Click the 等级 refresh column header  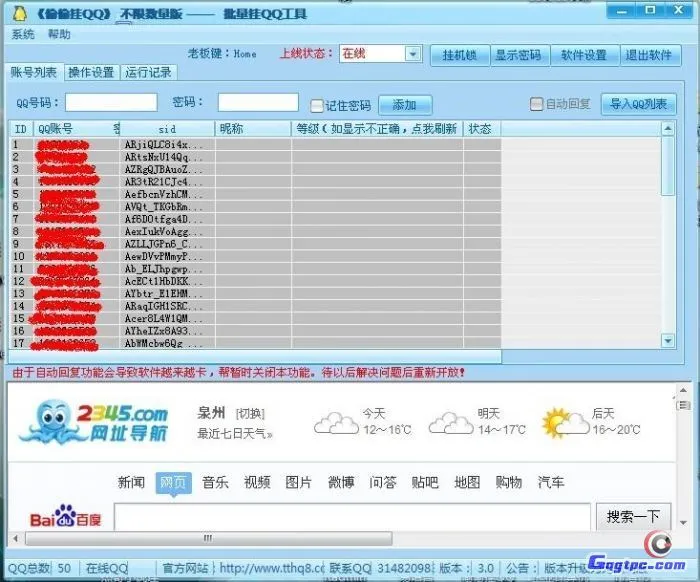377,129
